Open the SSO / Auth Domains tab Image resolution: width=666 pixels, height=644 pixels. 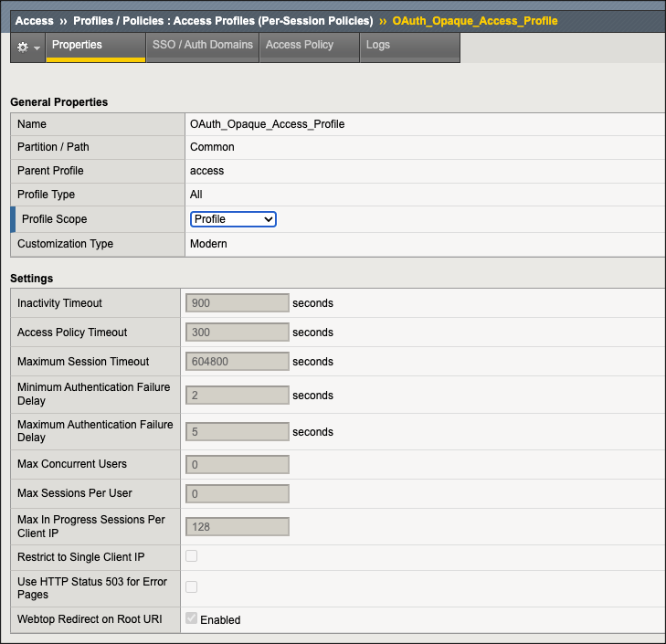point(203,45)
